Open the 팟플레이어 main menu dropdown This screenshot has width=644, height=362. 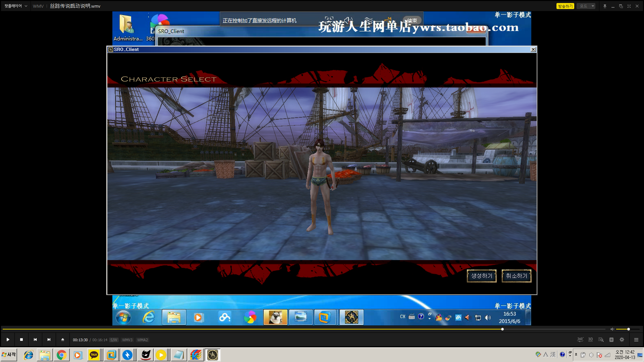pyautogui.click(x=16, y=6)
